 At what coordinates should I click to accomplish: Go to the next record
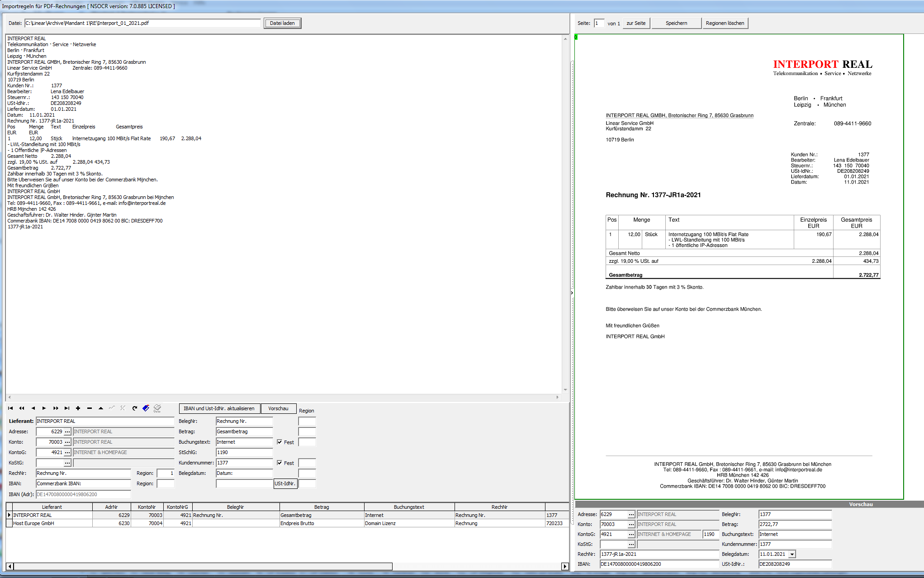[x=44, y=408]
